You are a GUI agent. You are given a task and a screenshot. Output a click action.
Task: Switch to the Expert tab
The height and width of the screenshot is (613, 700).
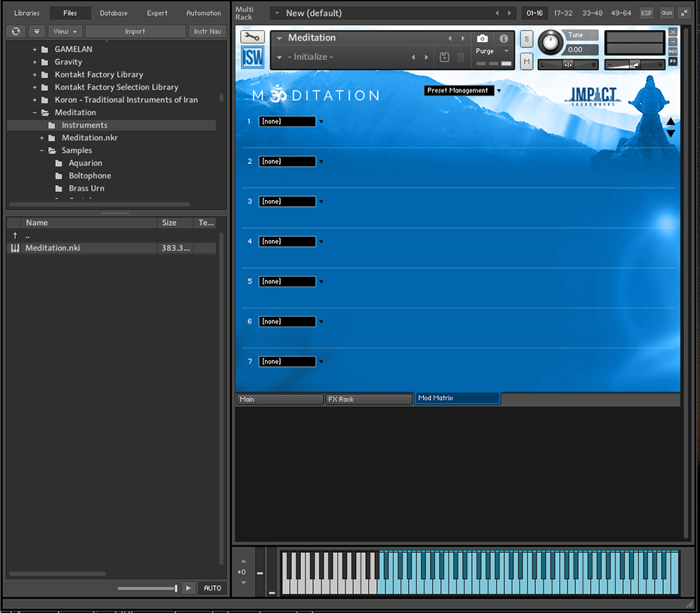point(157,13)
